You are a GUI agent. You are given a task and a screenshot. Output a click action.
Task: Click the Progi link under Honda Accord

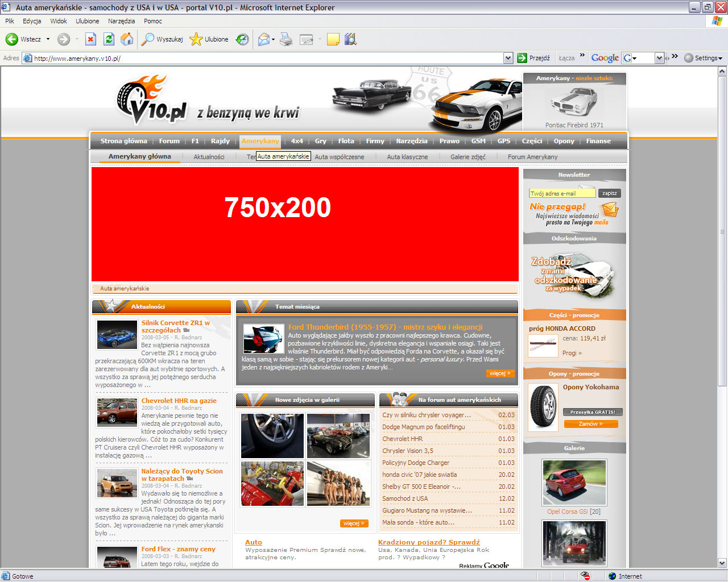[x=572, y=353]
